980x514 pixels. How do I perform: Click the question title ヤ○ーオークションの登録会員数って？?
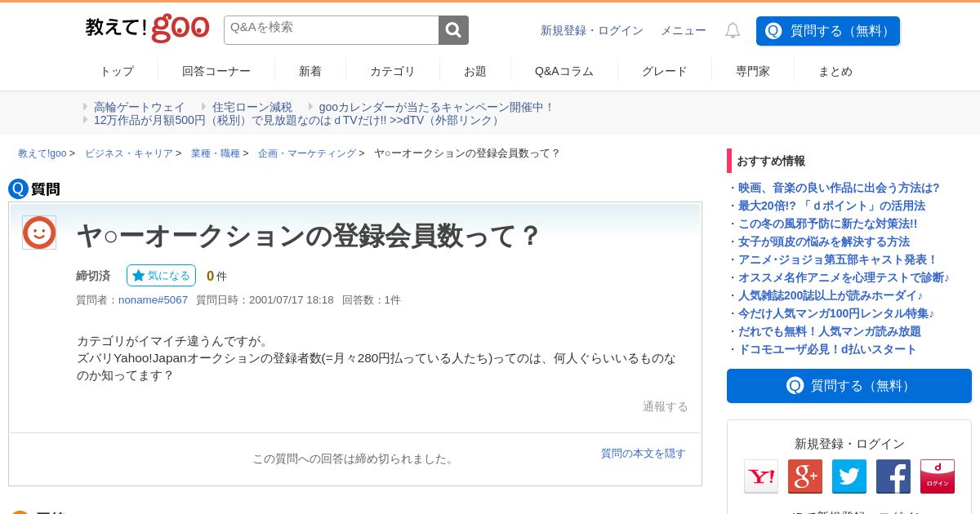309,236
